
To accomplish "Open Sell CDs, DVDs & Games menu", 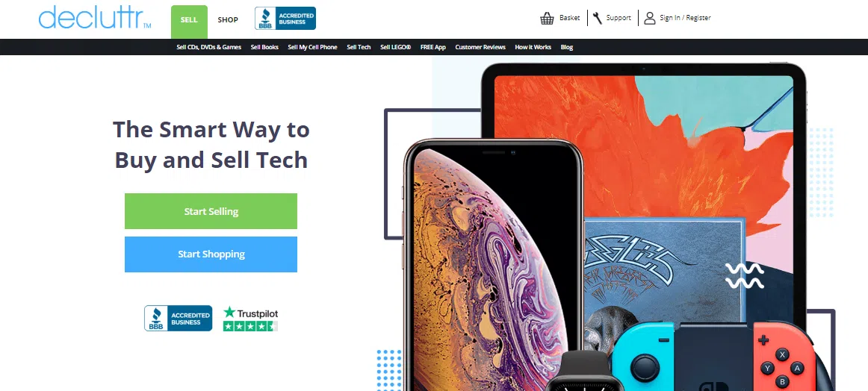I will pyautogui.click(x=208, y=47).
